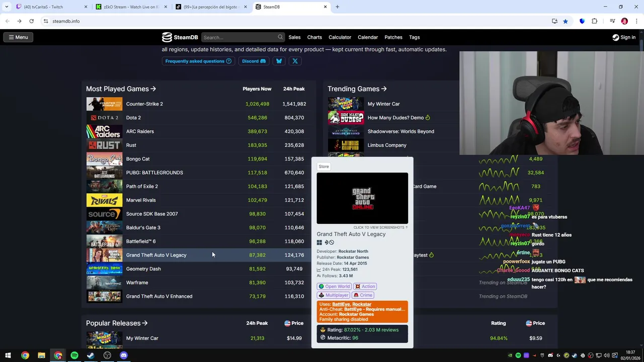Viewport: 644px width, 362px height.
Task: Click the PUBG: BATTLEGROUNDS thumbnail
Action: coord(104,172)
